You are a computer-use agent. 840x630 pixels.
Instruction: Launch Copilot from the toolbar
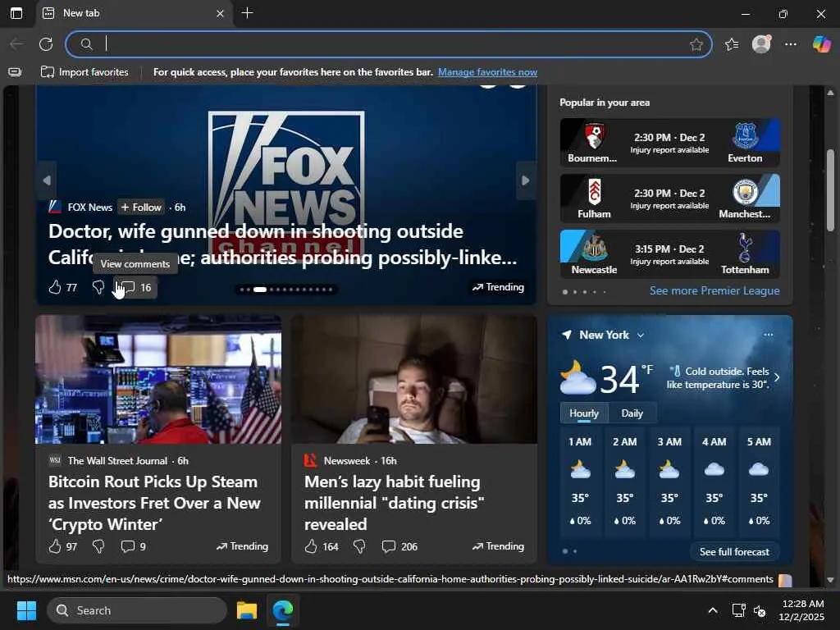(x=821, y=44)
